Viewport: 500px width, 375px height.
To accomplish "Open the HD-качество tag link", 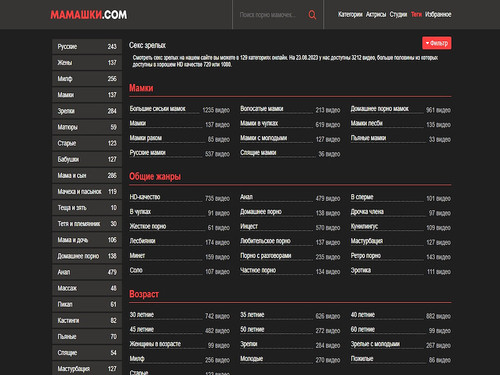I will pos(145,197).
